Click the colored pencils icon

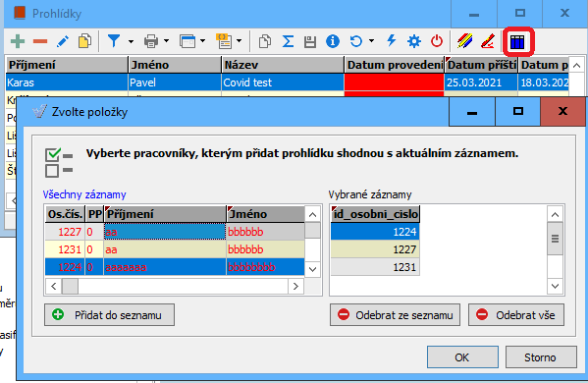[465, 41]
